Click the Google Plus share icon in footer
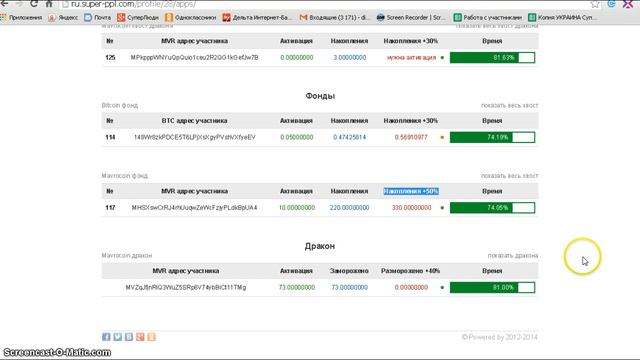Screen dimensions: 640x360 coord(140,337)
